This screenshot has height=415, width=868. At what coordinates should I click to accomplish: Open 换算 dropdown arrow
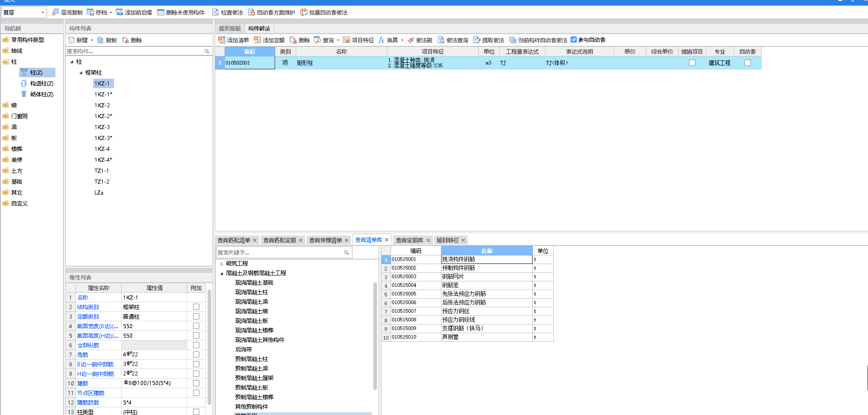pos(402,40)
